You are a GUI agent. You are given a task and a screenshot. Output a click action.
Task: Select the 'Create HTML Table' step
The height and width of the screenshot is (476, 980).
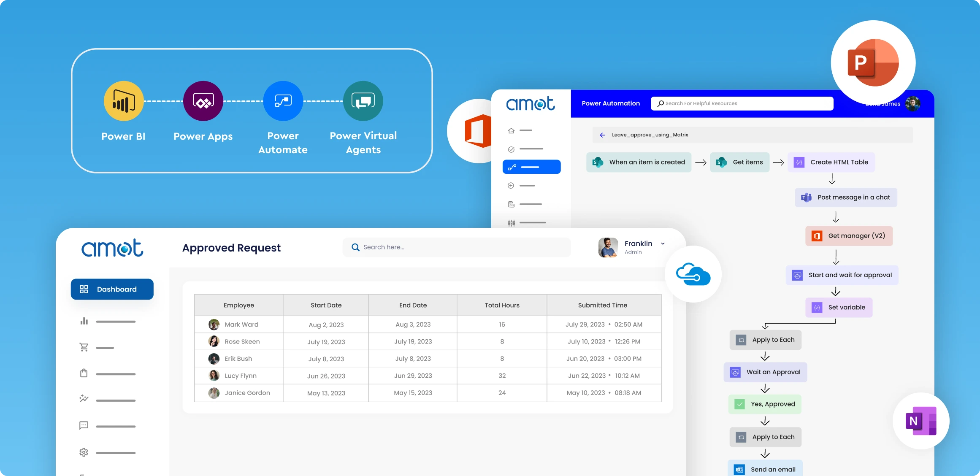point(831,162)
